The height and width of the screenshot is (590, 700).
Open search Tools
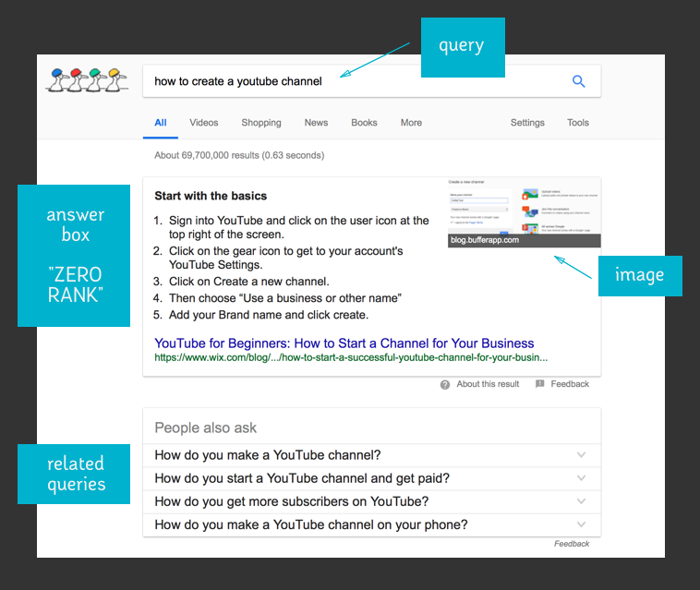tap(578, 123)
